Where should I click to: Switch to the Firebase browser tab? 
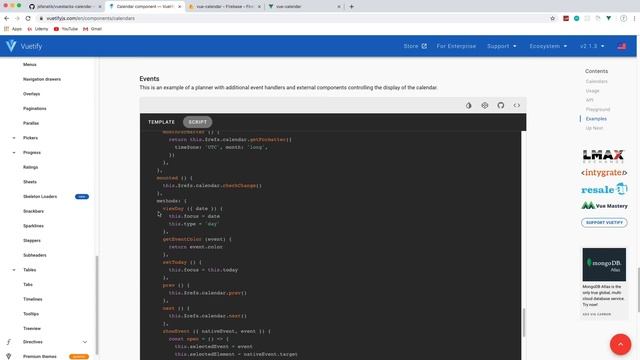[x=225, y=7]
